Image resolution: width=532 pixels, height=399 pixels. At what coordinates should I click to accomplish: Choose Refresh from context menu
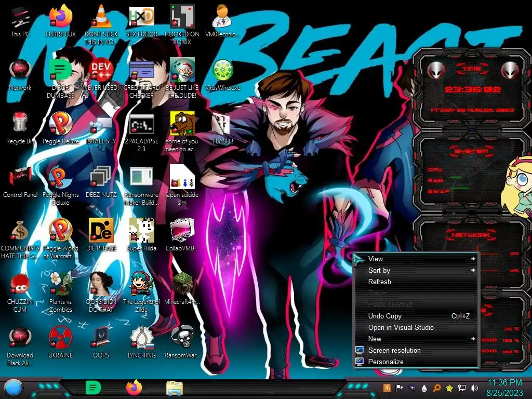[x=416, y=282]
